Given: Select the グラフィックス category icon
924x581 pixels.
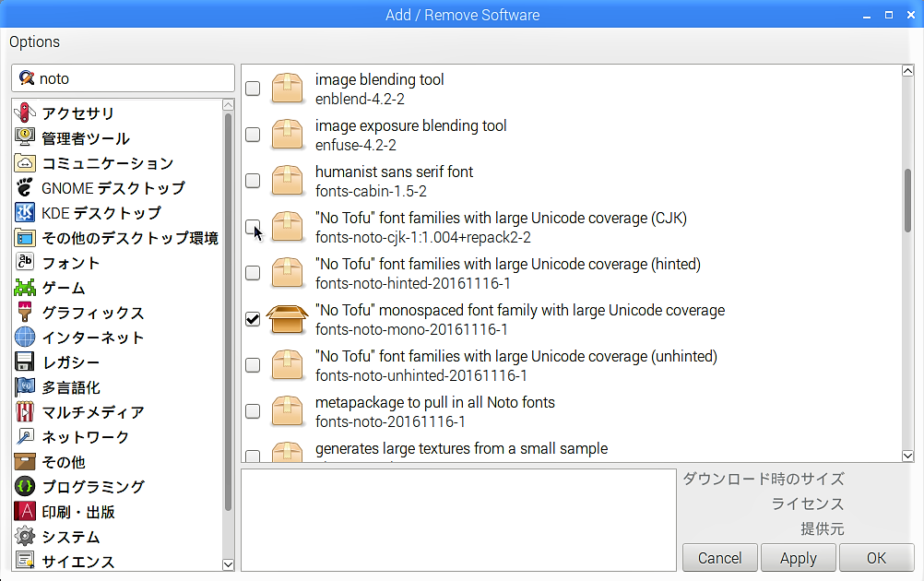Looking at the screenshot, I should 25,313.
